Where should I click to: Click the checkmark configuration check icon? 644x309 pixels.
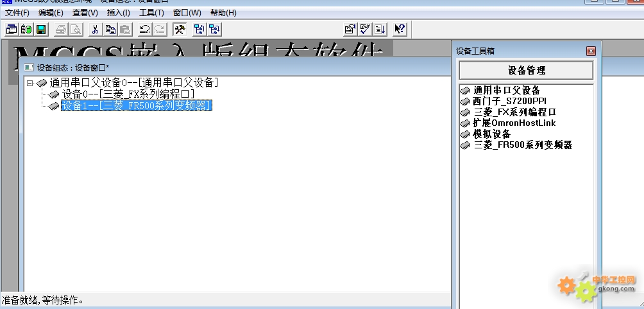[x=365, y=29]
